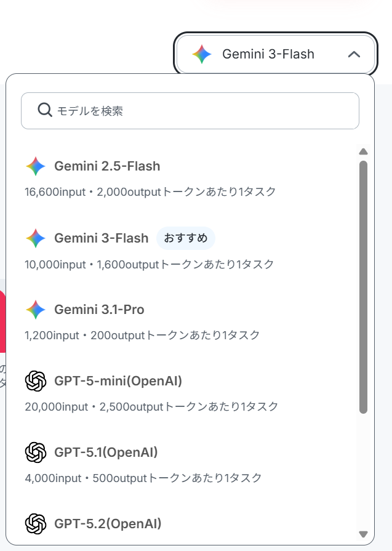Click the Gemini 3.1-Pro sparkle icon

click(x=36, y=310)
